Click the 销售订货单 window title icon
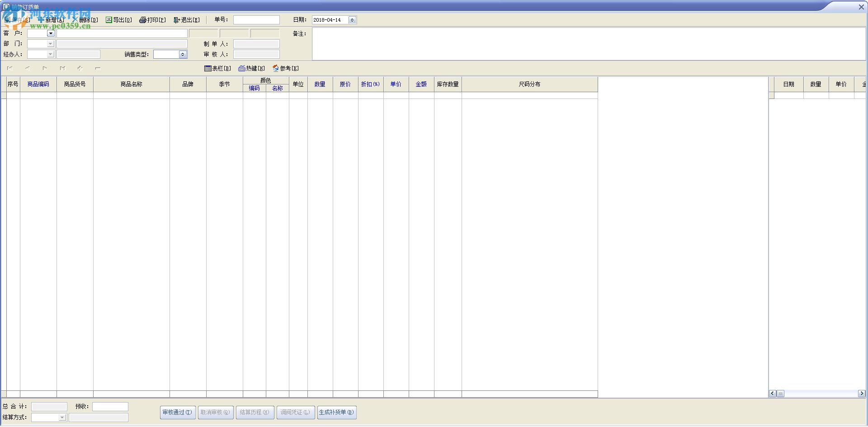 [x=6, y=7]
